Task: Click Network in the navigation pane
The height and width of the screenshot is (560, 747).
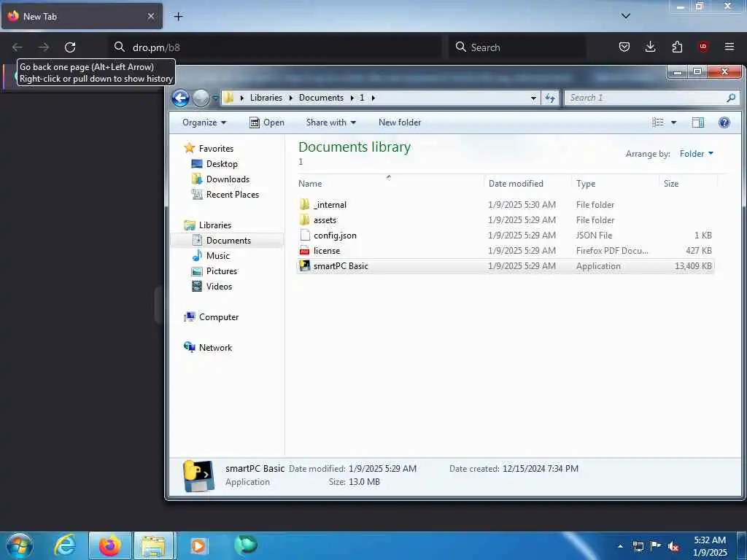Action: point(215,348)
